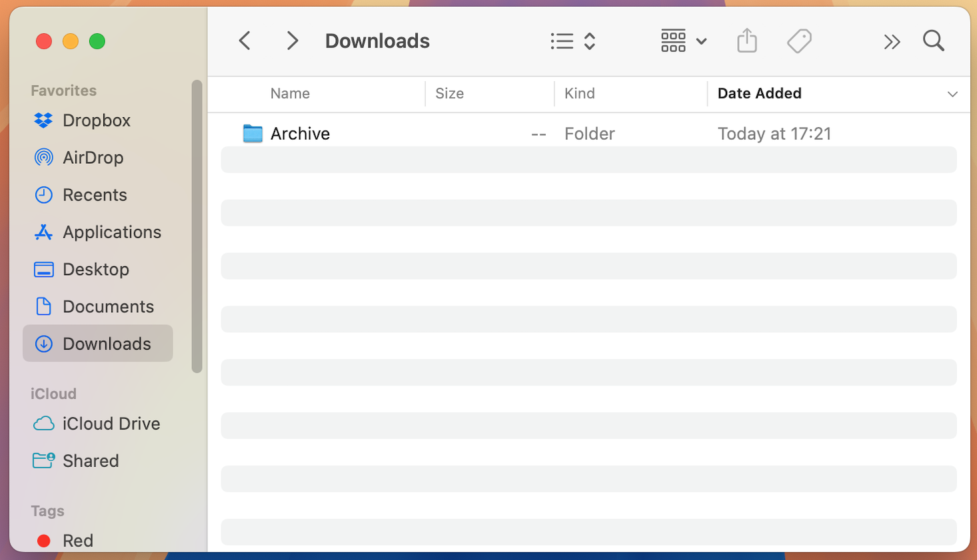
Task: Open Recents from Favorites
Action: (x=95, y=195)
